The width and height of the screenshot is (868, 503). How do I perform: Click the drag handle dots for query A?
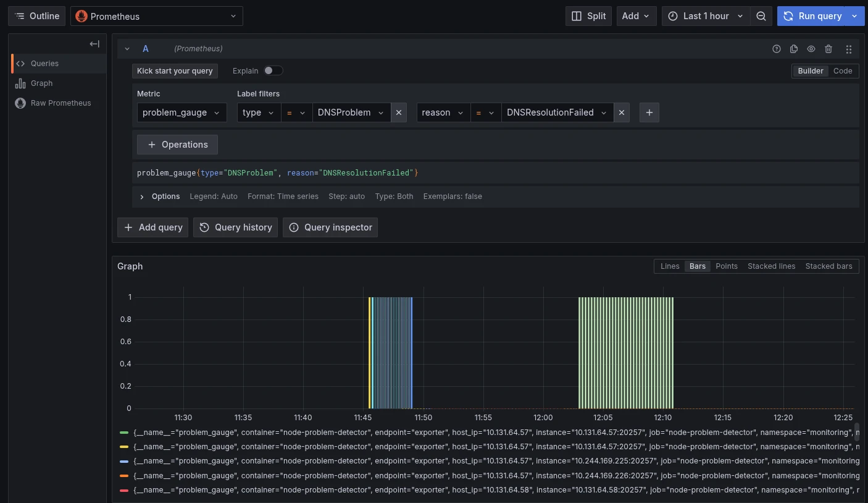coord(849,49)
